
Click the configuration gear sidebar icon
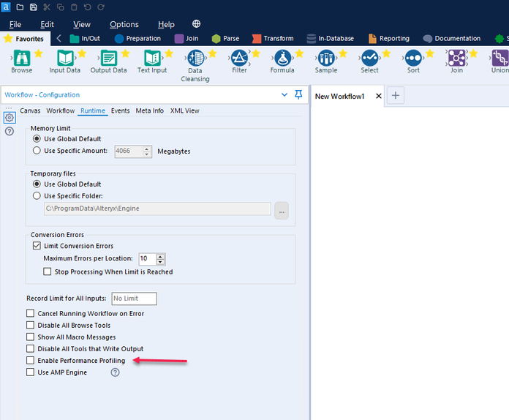[x=10, y=118]
